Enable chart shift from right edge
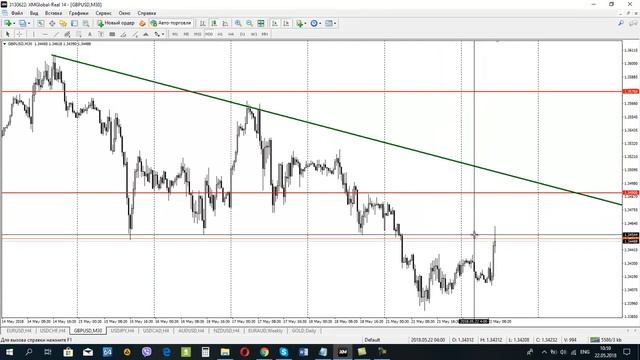Image resolution: width=640 pixels, height=360 pixels. pyautogui.click(x=286, y=23)
